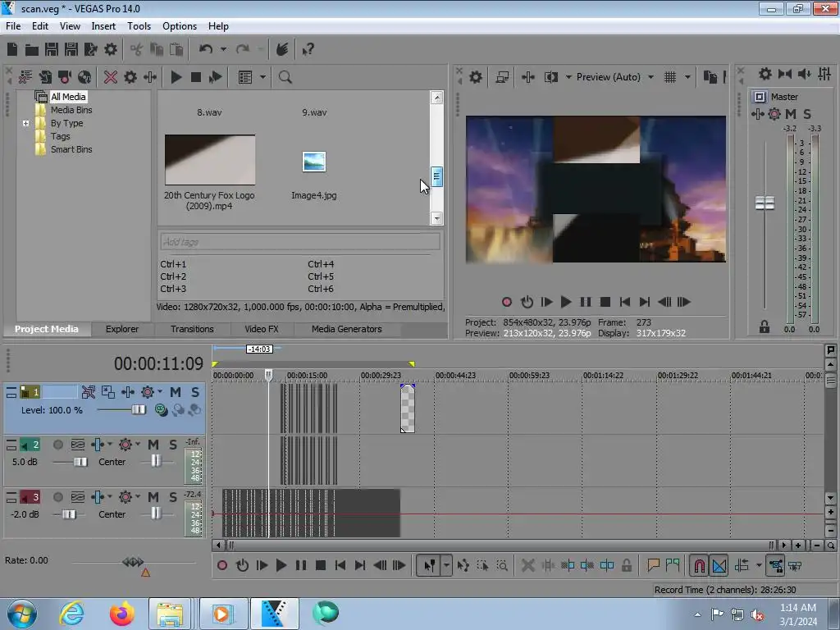The width and height of the screenshot is (840, 630).
Task: Click the timeline Normal Edit Tool icon
Action: [430, 565]
